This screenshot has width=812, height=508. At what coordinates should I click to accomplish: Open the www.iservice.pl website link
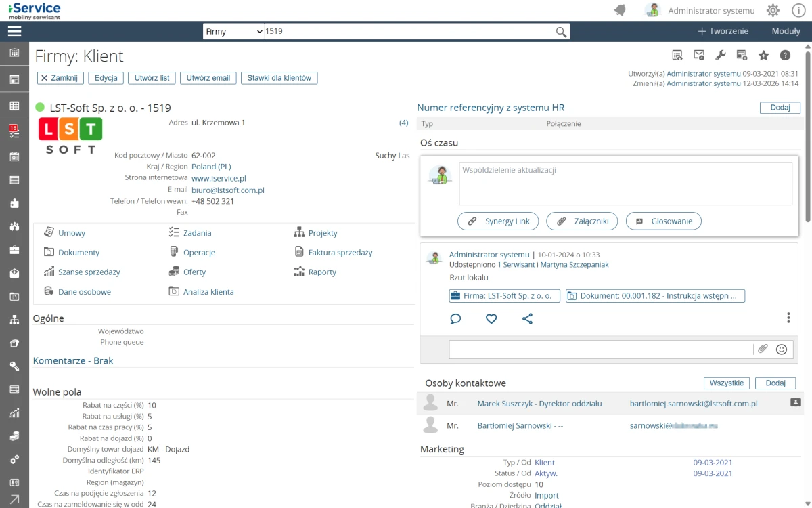tap(219, 178)
